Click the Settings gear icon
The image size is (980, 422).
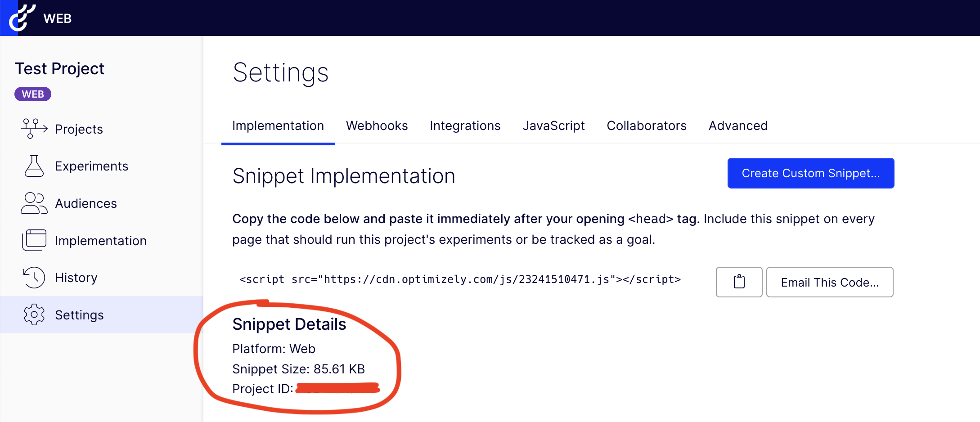point(34,314)
